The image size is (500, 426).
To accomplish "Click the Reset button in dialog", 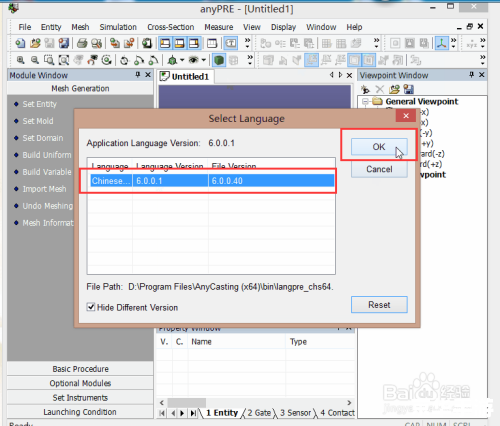I will tap(379, 305).
